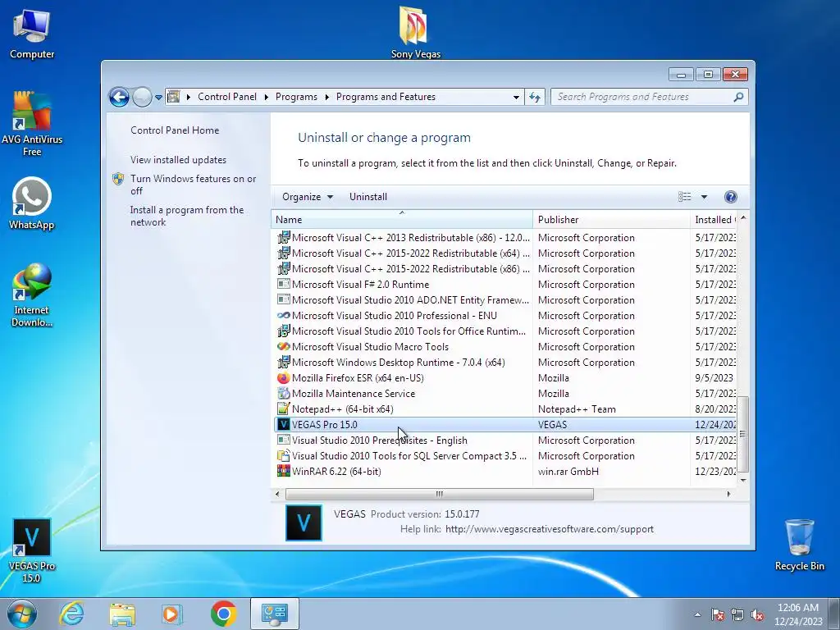Click win.rar GmbH publisher cell

coord(568,472)
